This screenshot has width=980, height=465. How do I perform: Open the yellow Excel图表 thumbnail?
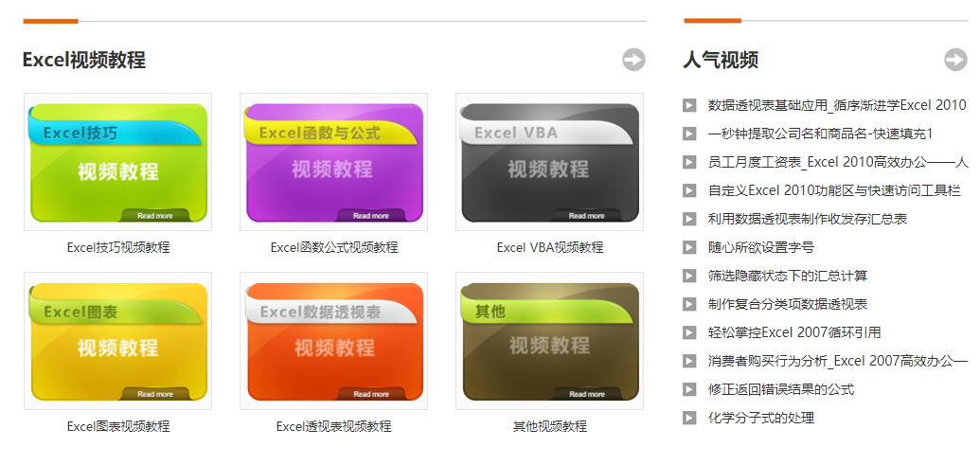[x=117, y=341]
